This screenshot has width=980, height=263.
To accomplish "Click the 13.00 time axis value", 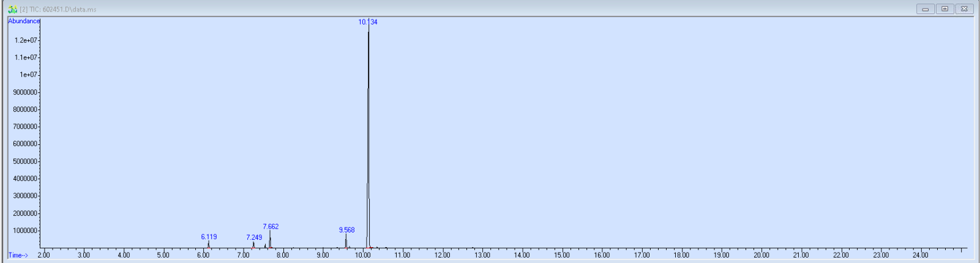I will tap(482, 255).
